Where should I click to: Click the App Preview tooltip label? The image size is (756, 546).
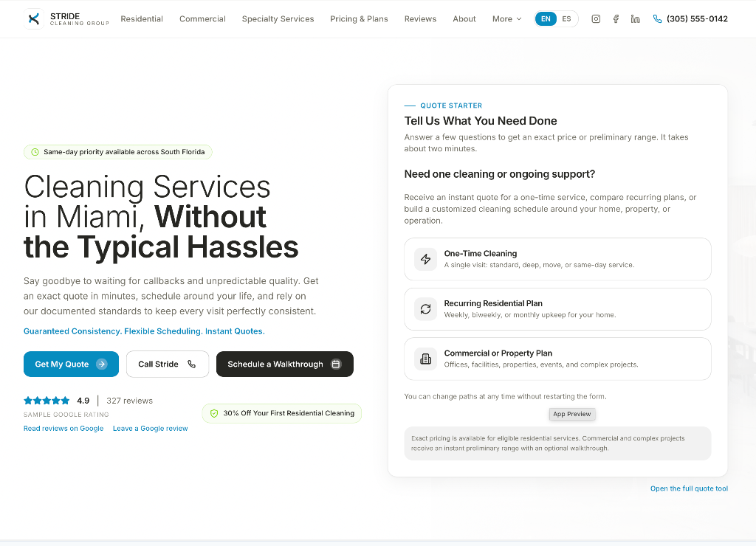pos(572,414)
